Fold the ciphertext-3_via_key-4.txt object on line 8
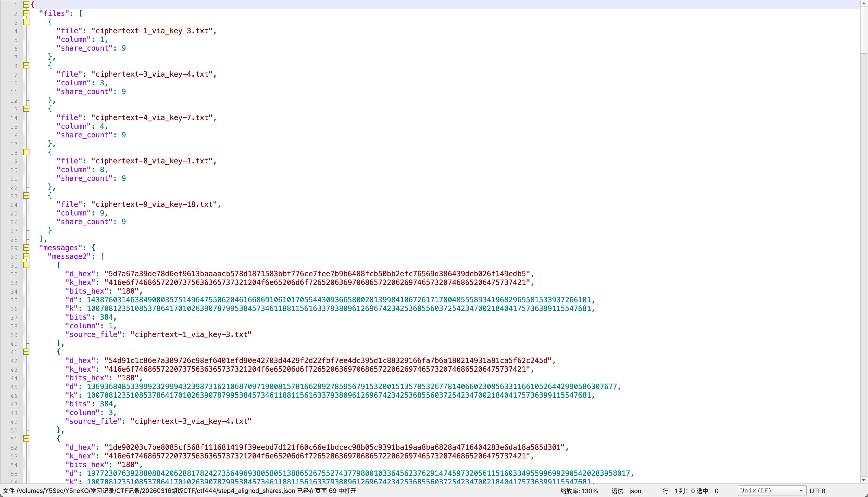Screen dimensions: 868x497 click(26, 65)
